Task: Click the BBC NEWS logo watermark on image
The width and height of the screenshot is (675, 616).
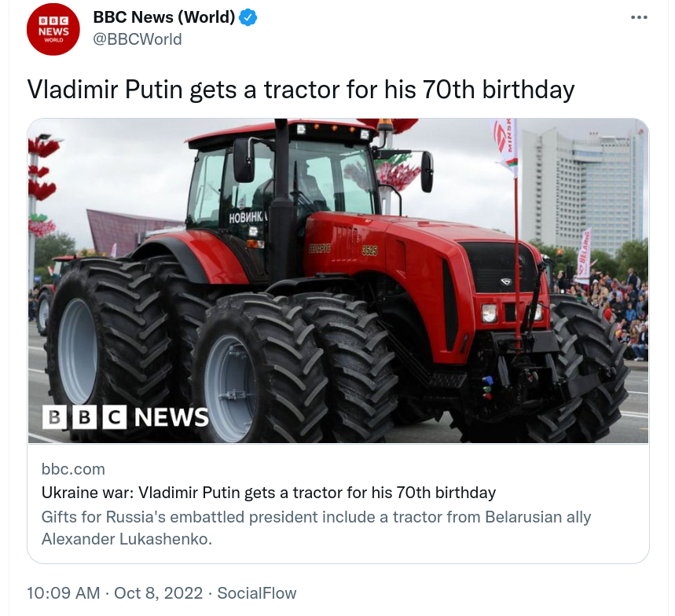Action: [x=125, y=416]
